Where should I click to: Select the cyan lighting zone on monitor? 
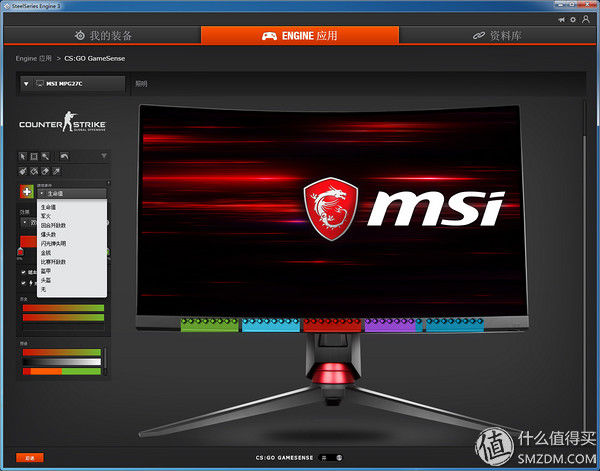(271, 325)
